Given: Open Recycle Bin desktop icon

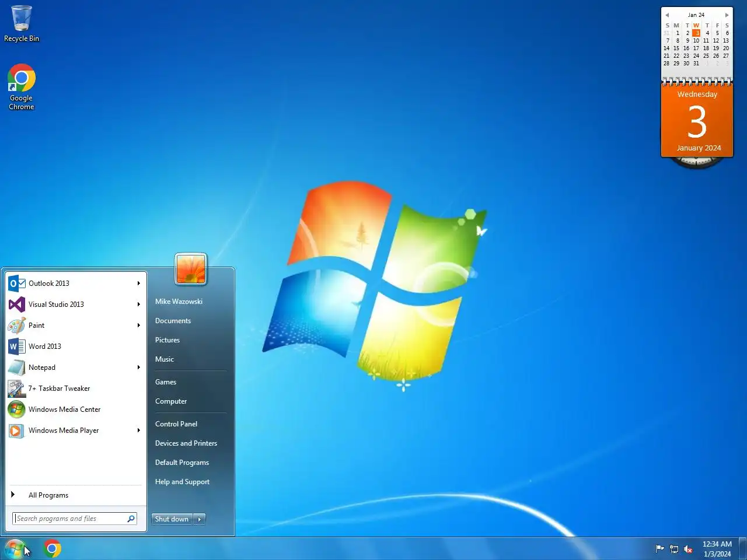Looking at the screenshot, I should pos(22,24).
